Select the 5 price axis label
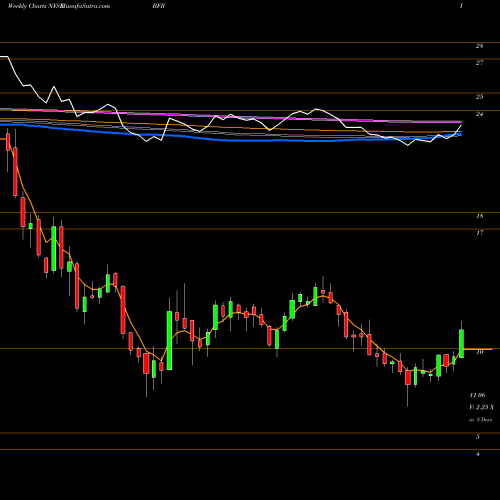Screen dimensions: 500x500 (x=478, y=437)
